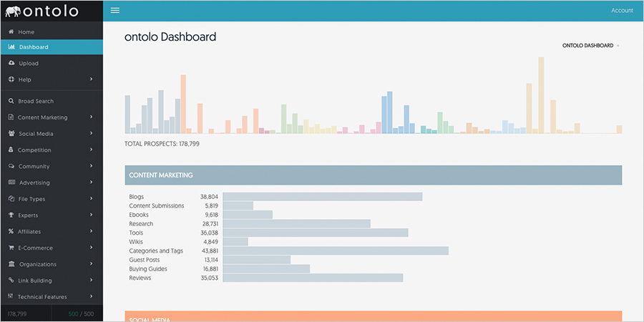Expand the Social Media submenu chevron

point(91,134)
